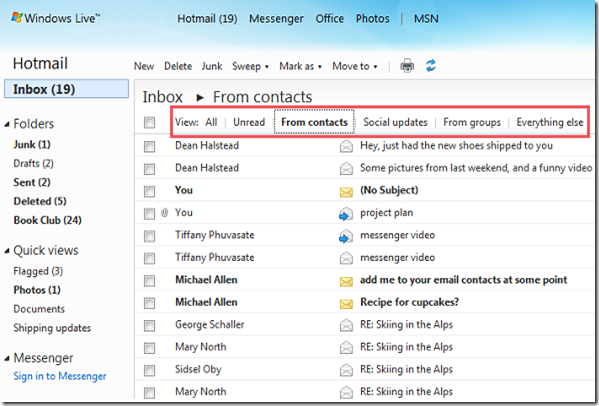This screenshot has height=406, width=599.
Task: Open the 'Move to' dropdown
Action: (x=355, y=66)
